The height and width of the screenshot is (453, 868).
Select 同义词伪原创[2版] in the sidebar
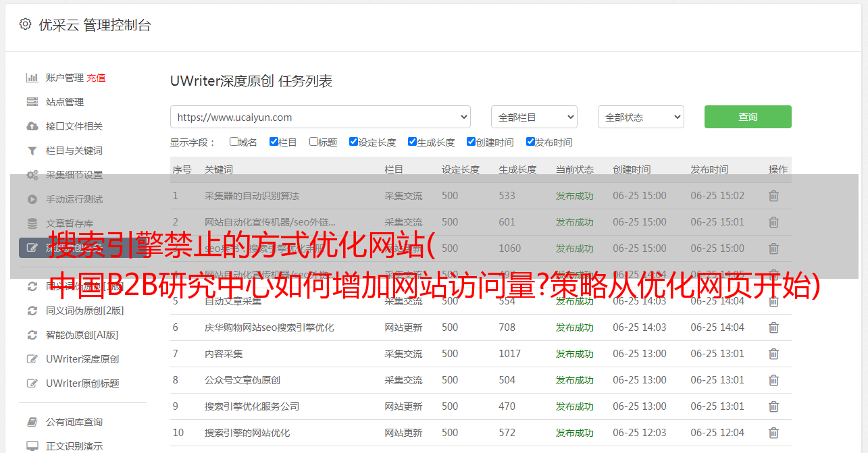coord(84,311)
